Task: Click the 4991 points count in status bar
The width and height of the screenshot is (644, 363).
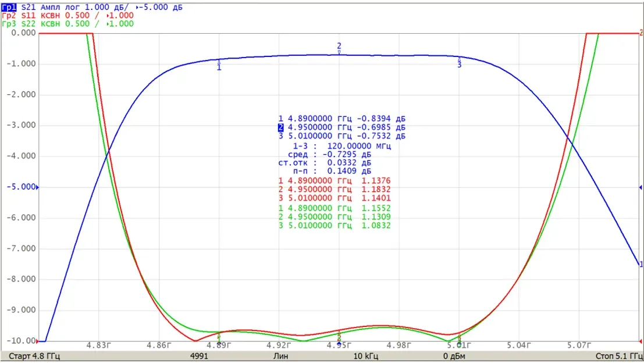Action: (199, 356)
